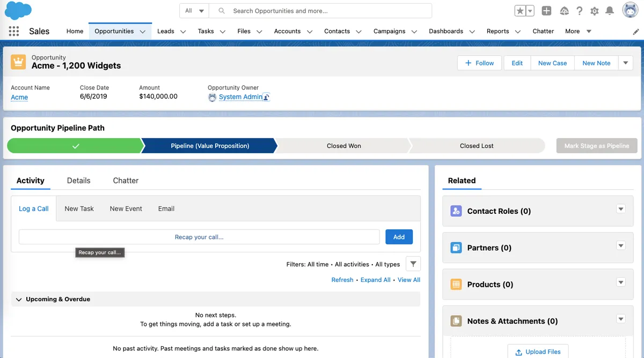Go to the Home tab
This screenshot has height=358, width=644.
click(x=75, y=31)
